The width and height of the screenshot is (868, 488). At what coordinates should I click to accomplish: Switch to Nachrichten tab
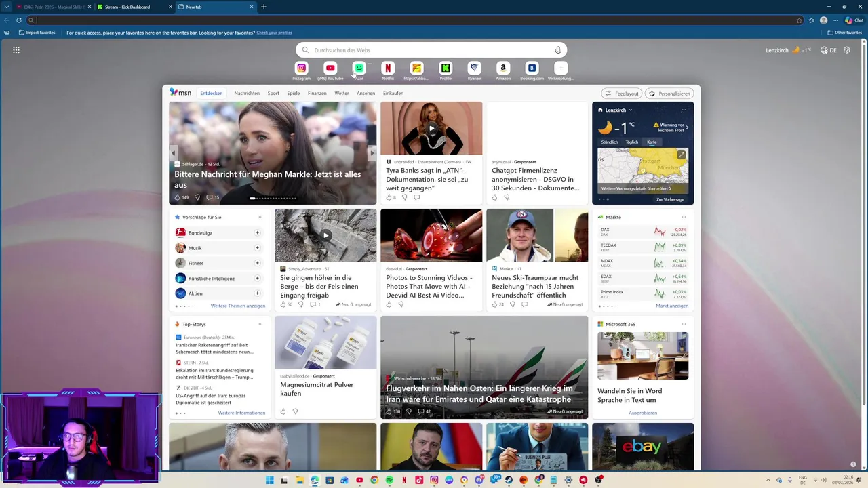[247, 93]
